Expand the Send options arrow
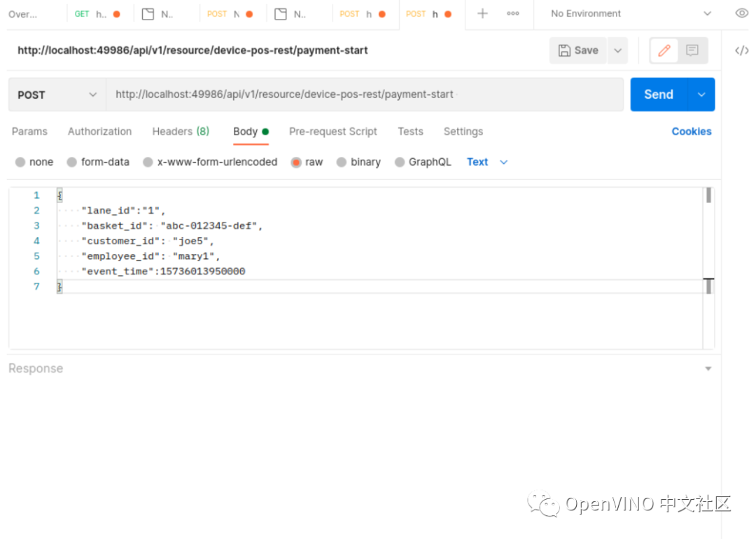 [x=701, y=94]
